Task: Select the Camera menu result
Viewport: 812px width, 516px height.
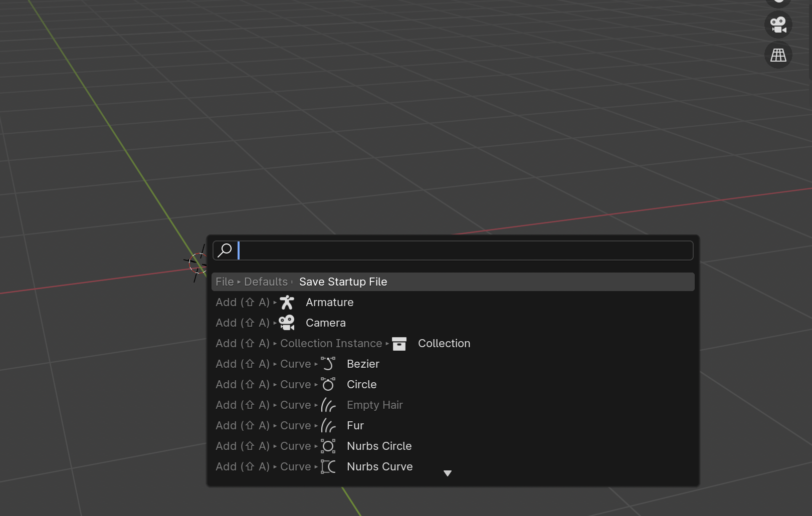Action: pos(453,323)
